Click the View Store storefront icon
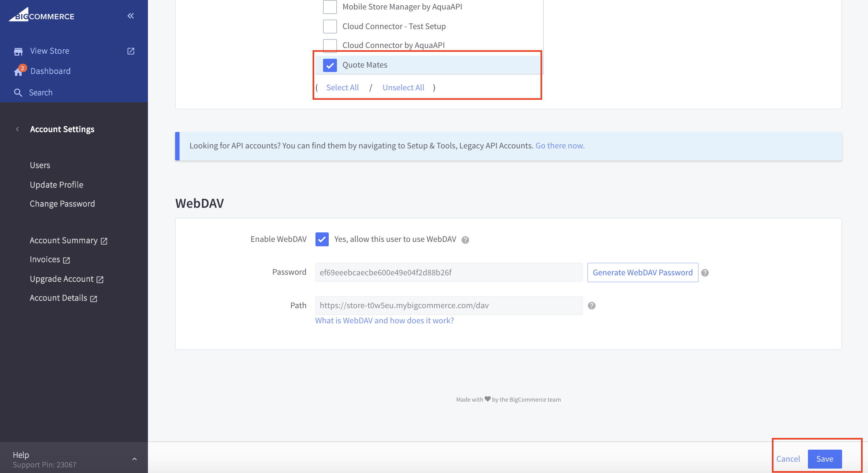The height and width of the screenshot is (473, 868). pyautogui.click(x=18, y=51)
